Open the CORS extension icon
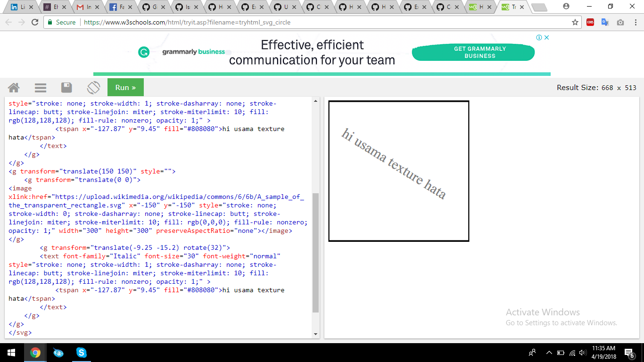The height and width of the screenshot is (362, 644). tap(590, 22)
